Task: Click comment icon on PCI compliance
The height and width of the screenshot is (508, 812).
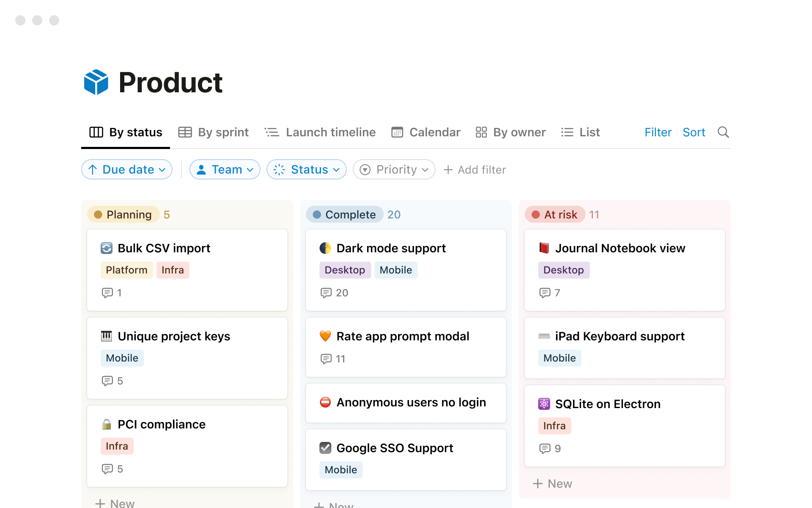Action: (x=107, y=469)
